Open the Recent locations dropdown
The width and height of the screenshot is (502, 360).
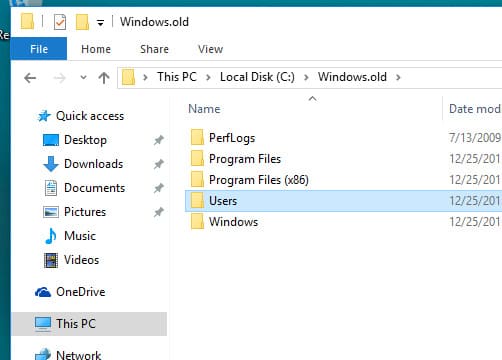click(83, 78)
